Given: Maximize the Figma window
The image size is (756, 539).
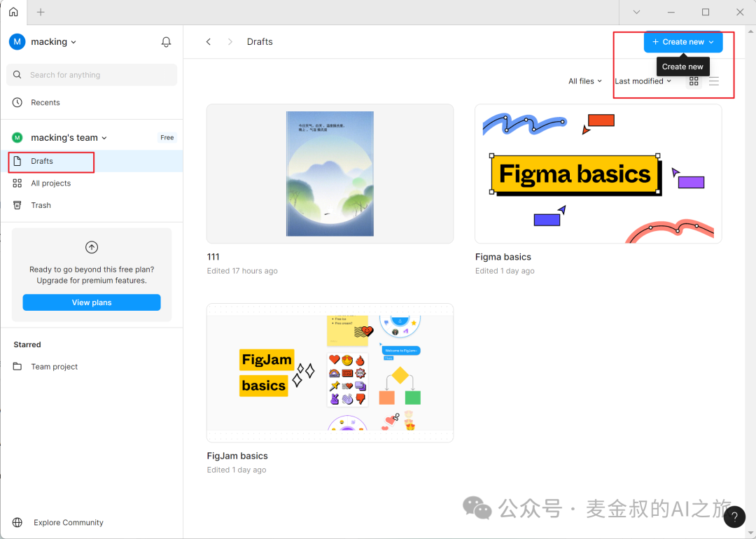Looking at the screenshot, I should (x=706, y=12).
